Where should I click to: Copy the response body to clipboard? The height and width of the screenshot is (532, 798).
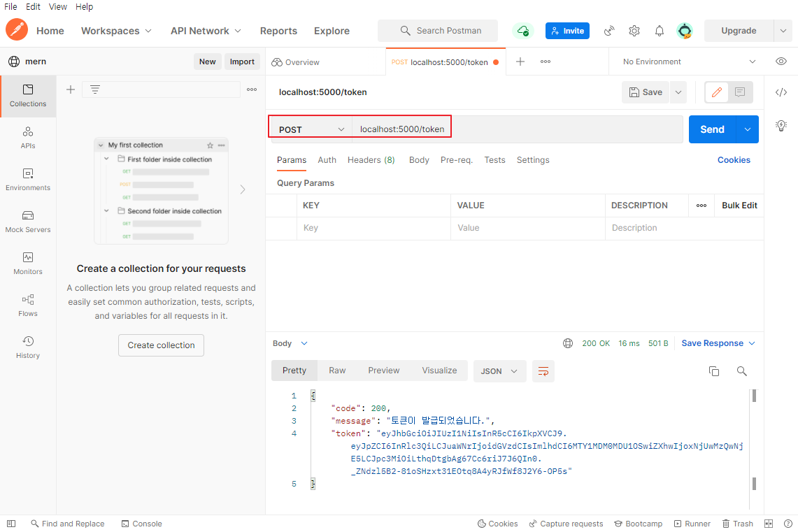click(714, 371)
